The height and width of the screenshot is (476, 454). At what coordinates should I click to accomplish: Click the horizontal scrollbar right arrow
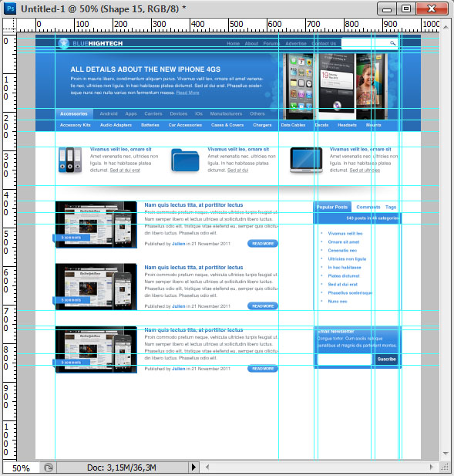(x=431, y=468)
